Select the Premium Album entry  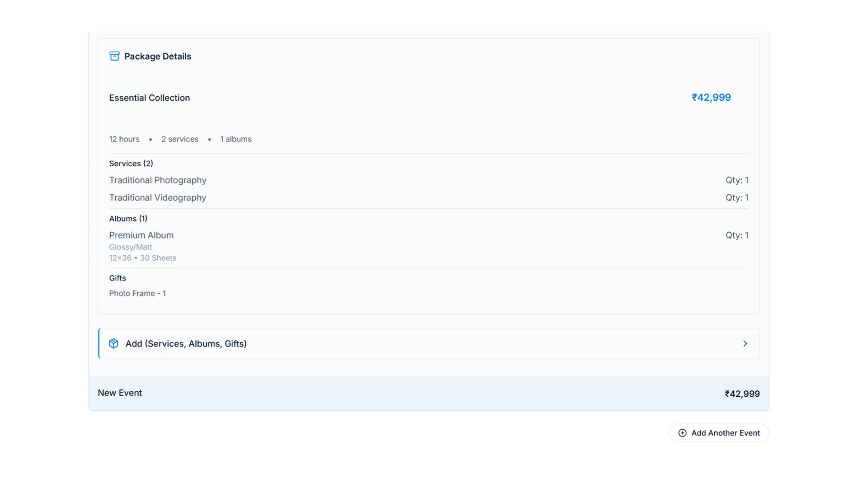click(x=142, y=235)
